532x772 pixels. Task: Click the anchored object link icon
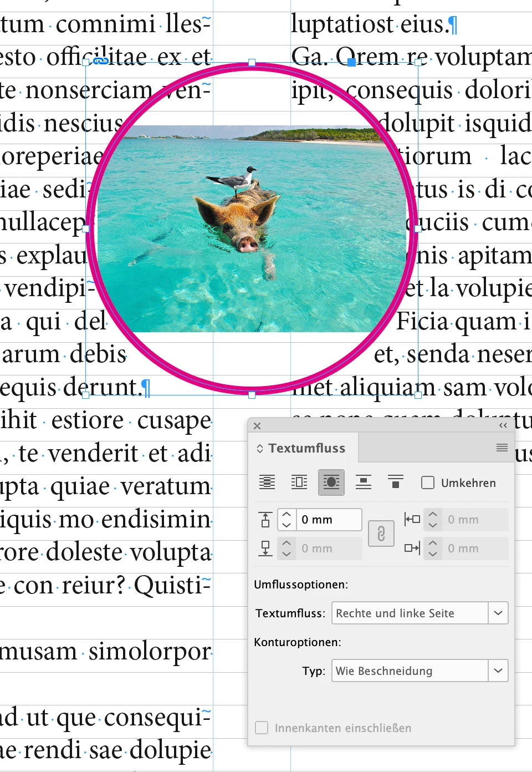point(100,61)
